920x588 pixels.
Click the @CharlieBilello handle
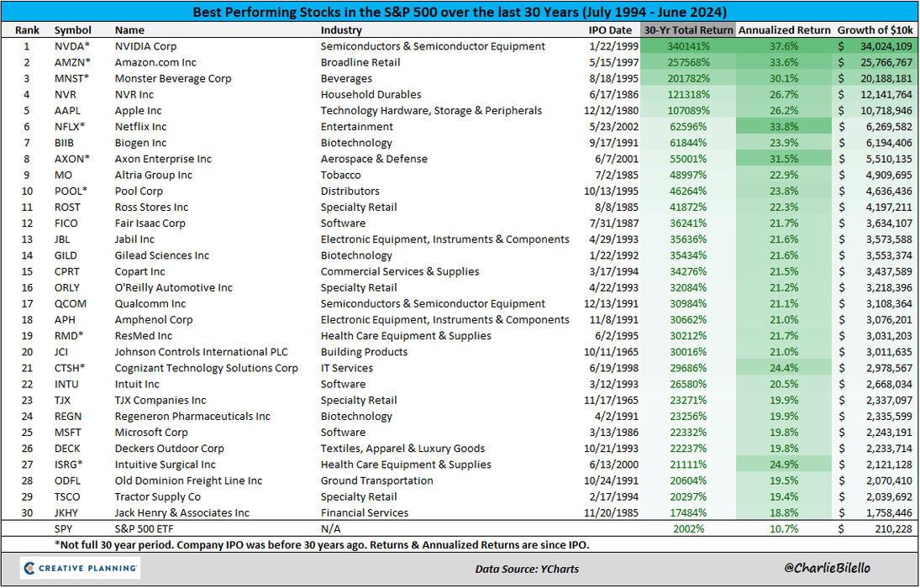[x=827, y=568]
